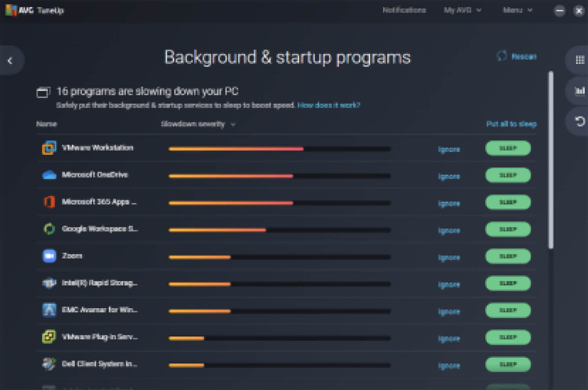Click Microsoft OneDrive severity bar
The width and height of the screenshot is (588, 390).
pyautogui.click(x=279, y=176)
